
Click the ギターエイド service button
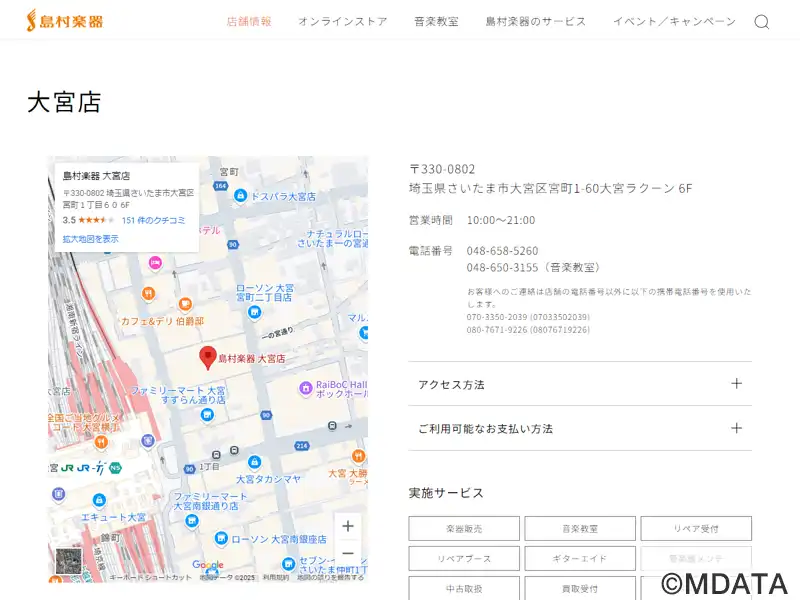pyautogui.click(x=580, y=559)
